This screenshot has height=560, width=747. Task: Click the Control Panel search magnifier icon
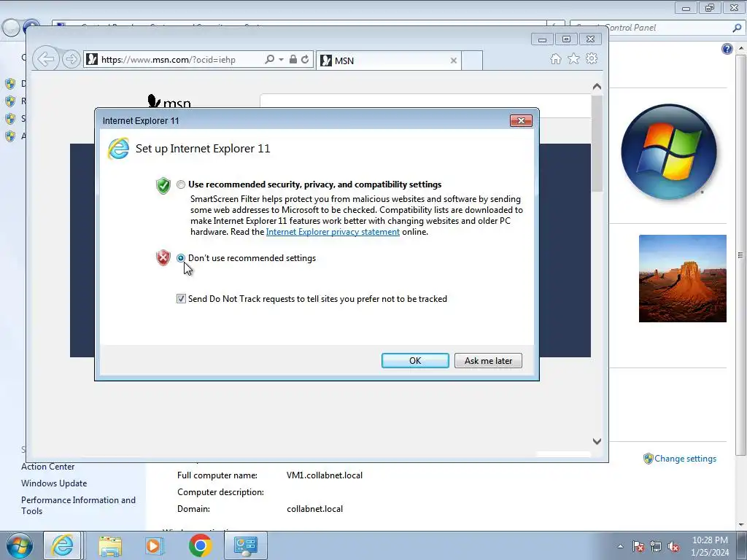[x=737, y=28]
